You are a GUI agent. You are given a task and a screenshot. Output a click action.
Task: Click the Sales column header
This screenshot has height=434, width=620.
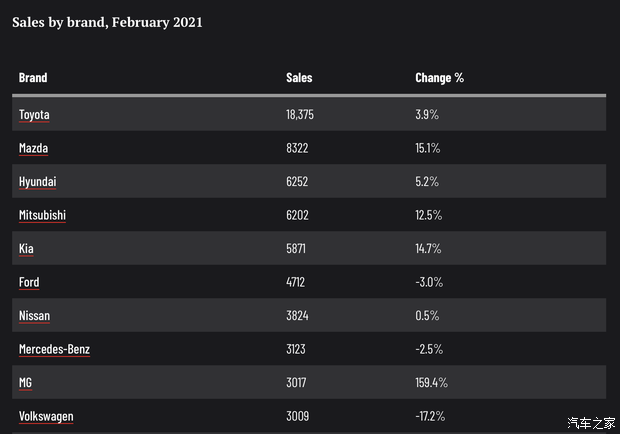coord(299,78)
